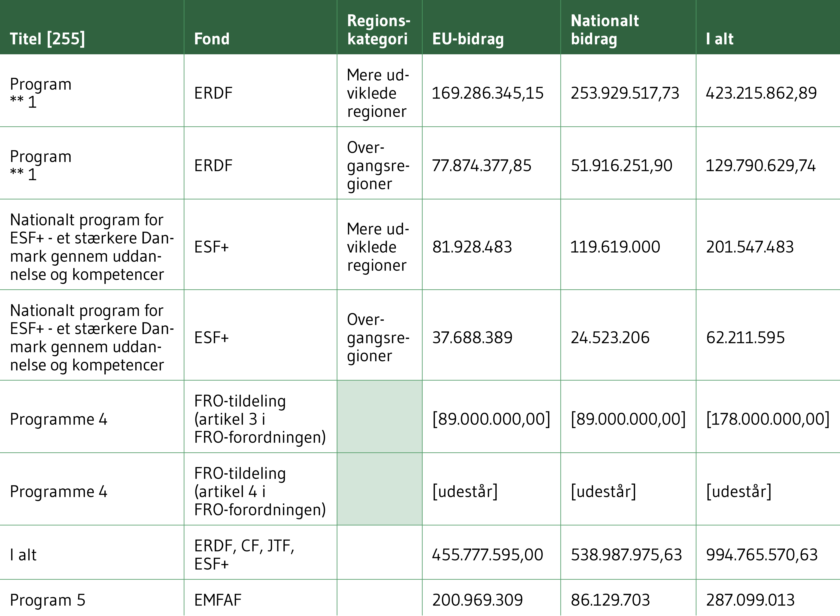Select the "EU-bidrag" column header
This screenshot has height=616, width=840.
tap(468, 39)
